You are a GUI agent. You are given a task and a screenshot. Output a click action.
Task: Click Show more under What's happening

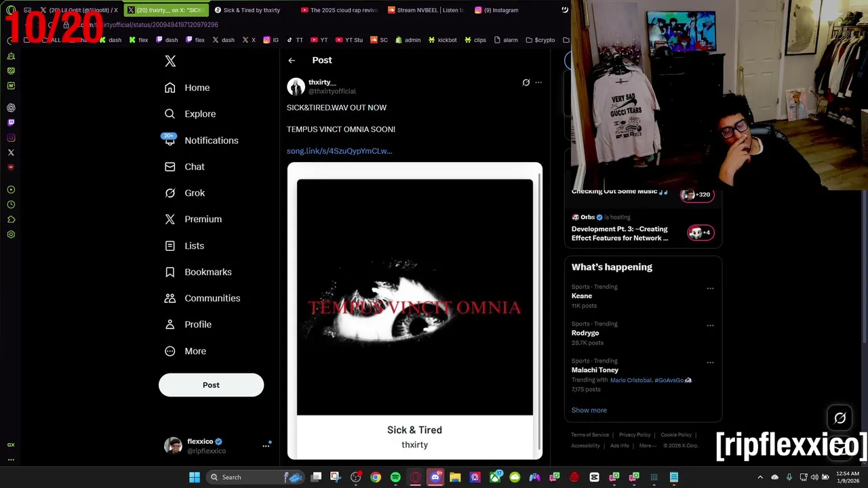click(x=589, y=410)
